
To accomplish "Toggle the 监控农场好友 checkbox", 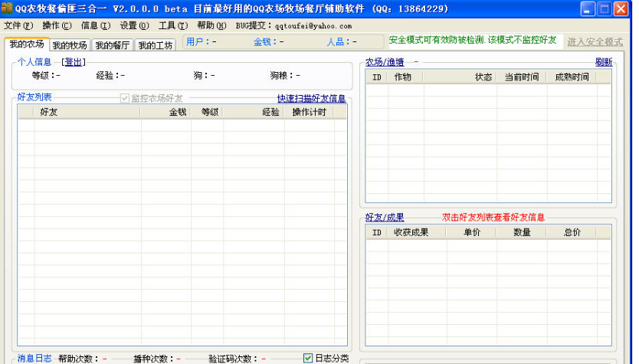I will (x=125, y=98).
